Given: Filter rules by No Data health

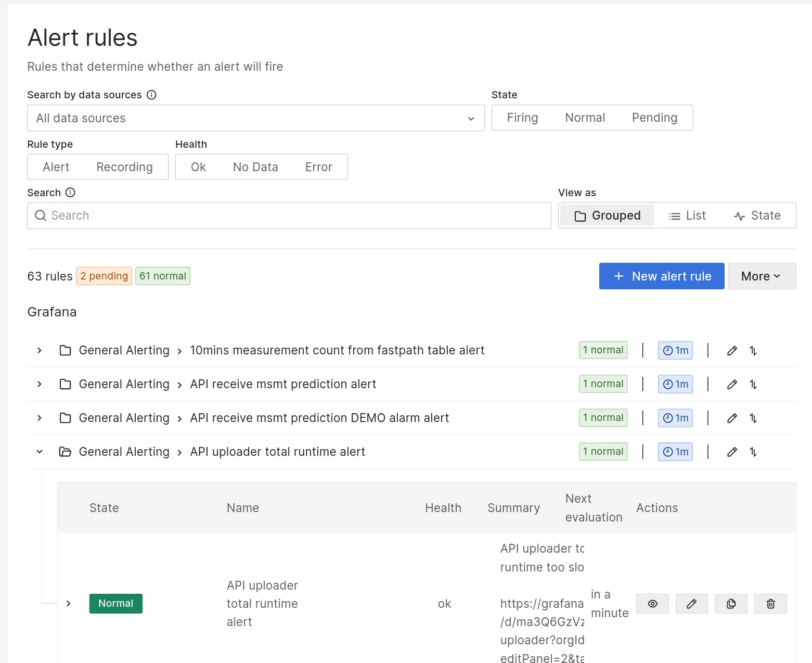Looking at the screenshot, I should pos(255,167).
